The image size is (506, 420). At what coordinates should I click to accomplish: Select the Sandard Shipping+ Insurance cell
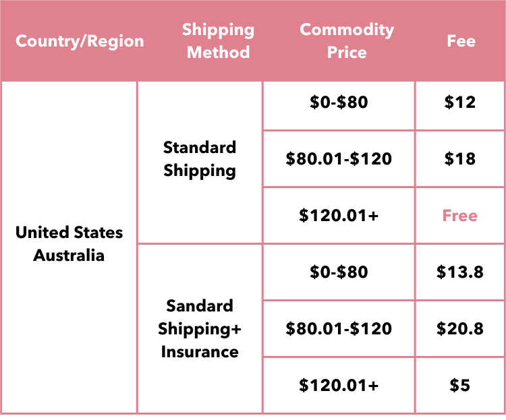200,329
